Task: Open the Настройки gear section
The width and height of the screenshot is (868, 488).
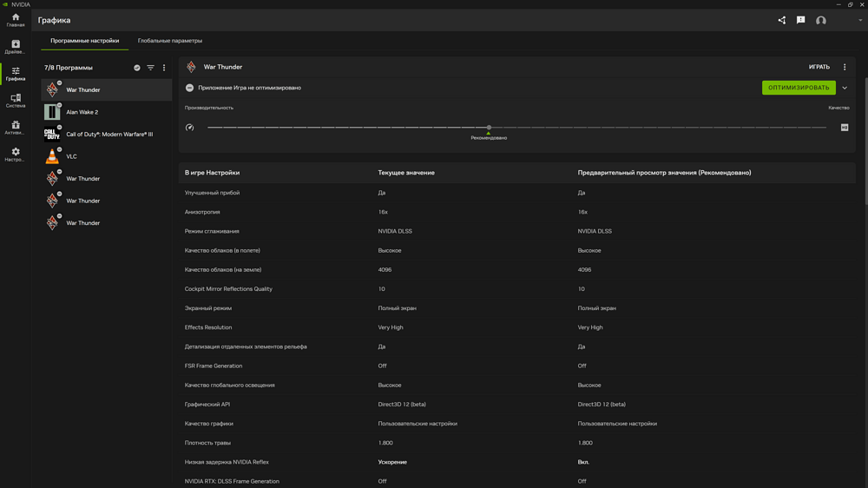Action: 16,155
